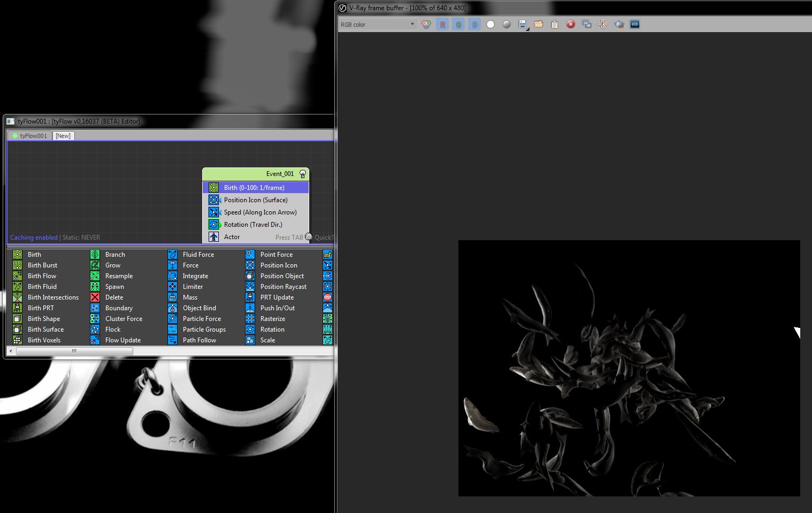Click the teapot render icon in toolbar
This screenshot has height=513, width=812.
tap(619, 25)
